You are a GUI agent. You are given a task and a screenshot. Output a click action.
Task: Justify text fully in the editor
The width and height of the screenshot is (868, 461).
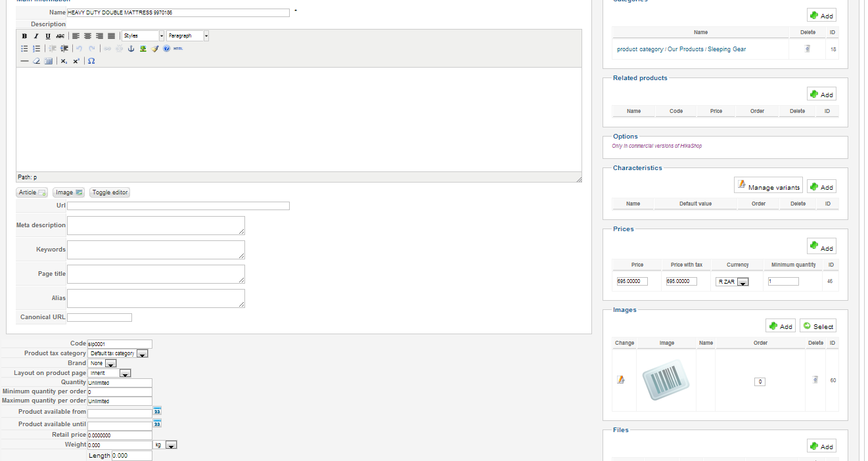(111, 36)
